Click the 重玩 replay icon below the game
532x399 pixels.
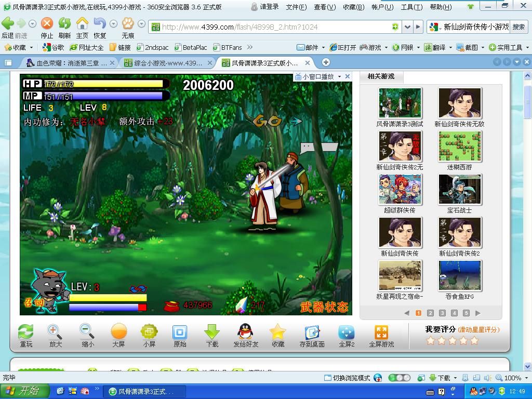(26, 331)
